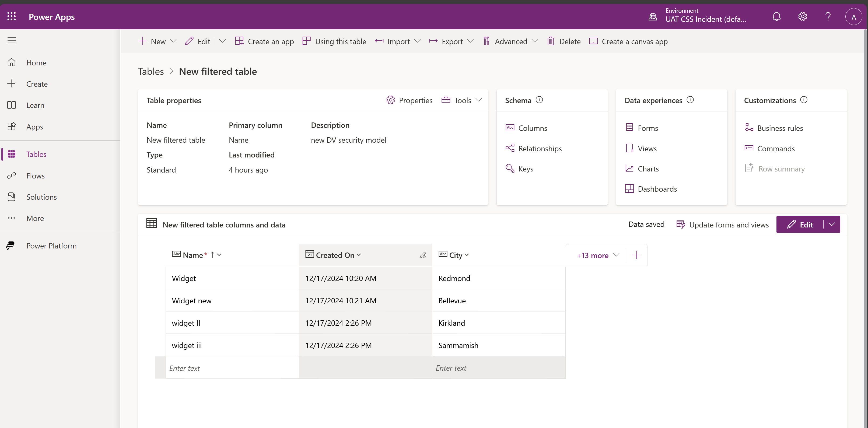Go to Home in sidebar
The width and height of the screenshot is (868, 428).
[36, 63]
